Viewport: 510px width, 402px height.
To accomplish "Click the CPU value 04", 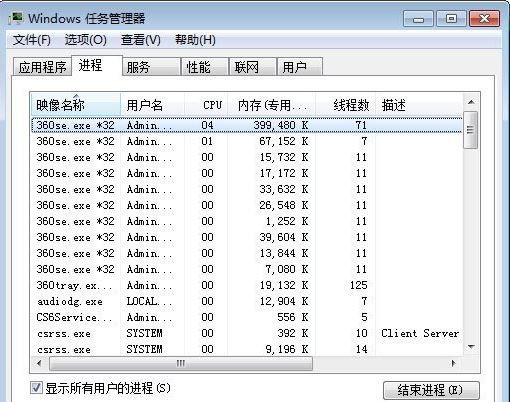I will 207,125.
